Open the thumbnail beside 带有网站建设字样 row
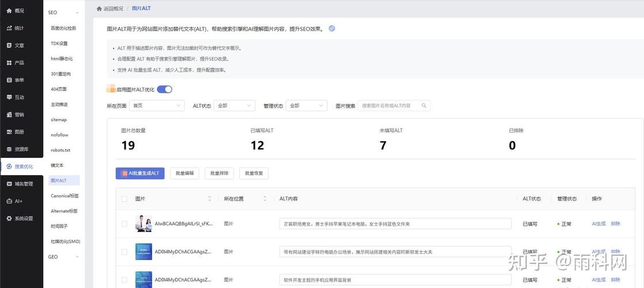Screen dimensions: 644x288 (143, 252)
